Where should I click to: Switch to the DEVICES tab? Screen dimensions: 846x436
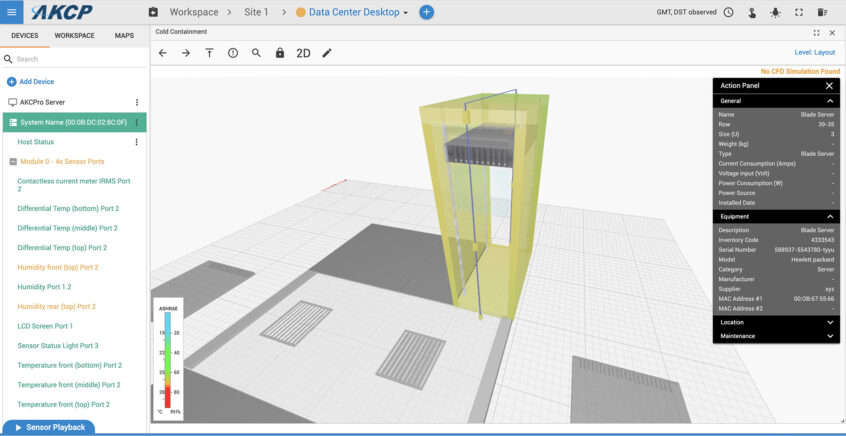click(25, 36)
